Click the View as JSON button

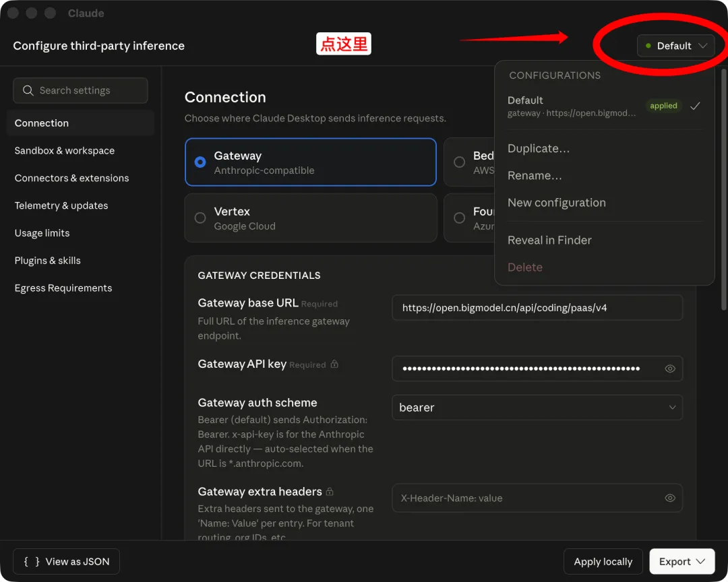66,562
